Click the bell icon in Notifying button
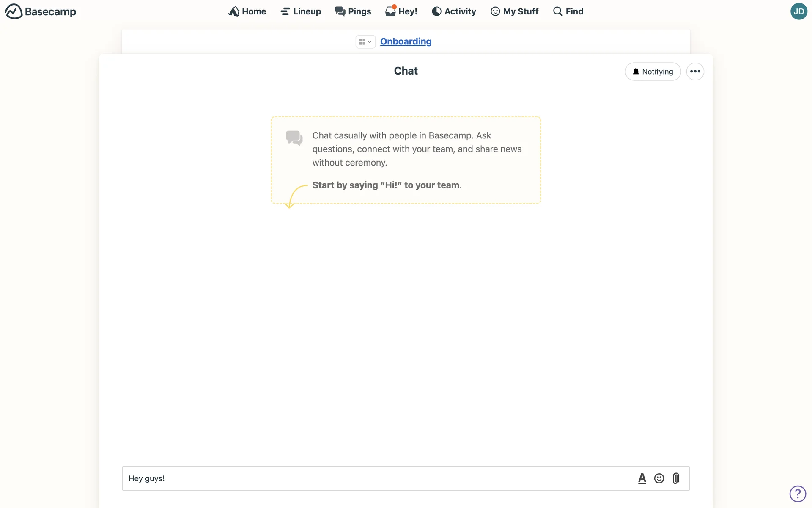The width and height of the screenshot is (812, 508). [x=636, y=72]
